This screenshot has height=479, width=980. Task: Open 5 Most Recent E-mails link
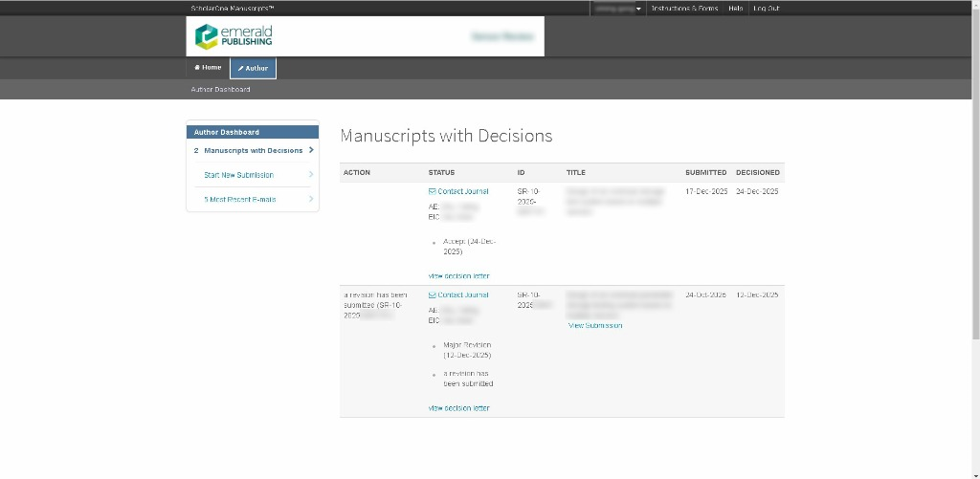point(239,200)
